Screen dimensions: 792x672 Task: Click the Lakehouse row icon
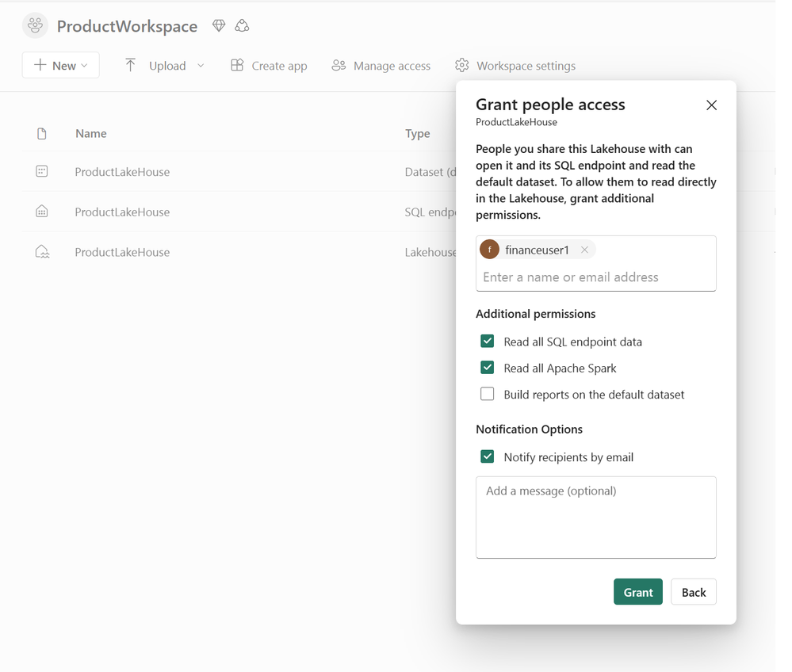point(42,251)
